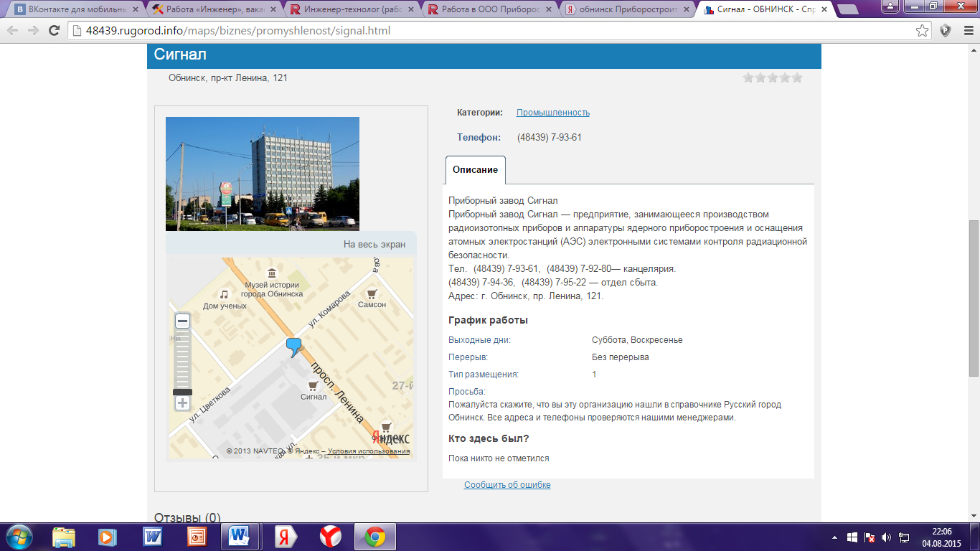The height and width of the screenshot is (551, 980).
Task: Reload the current page
Action: point(54,31)
